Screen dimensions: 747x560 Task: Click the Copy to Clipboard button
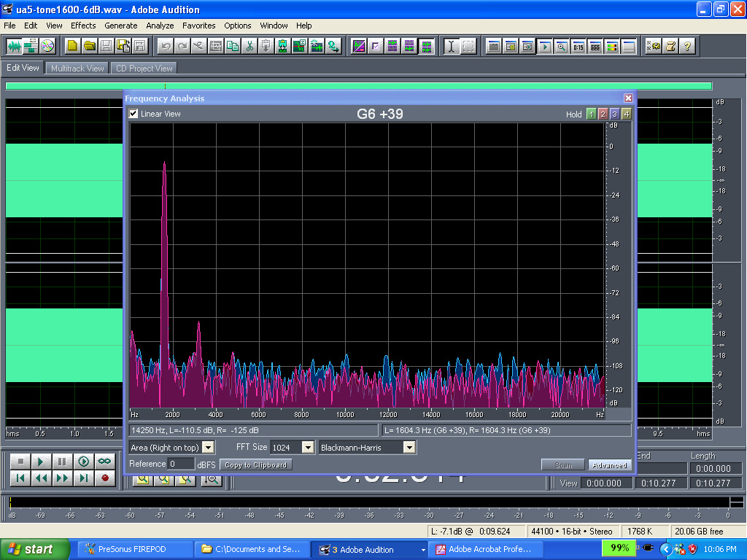(x=255, y=464)
